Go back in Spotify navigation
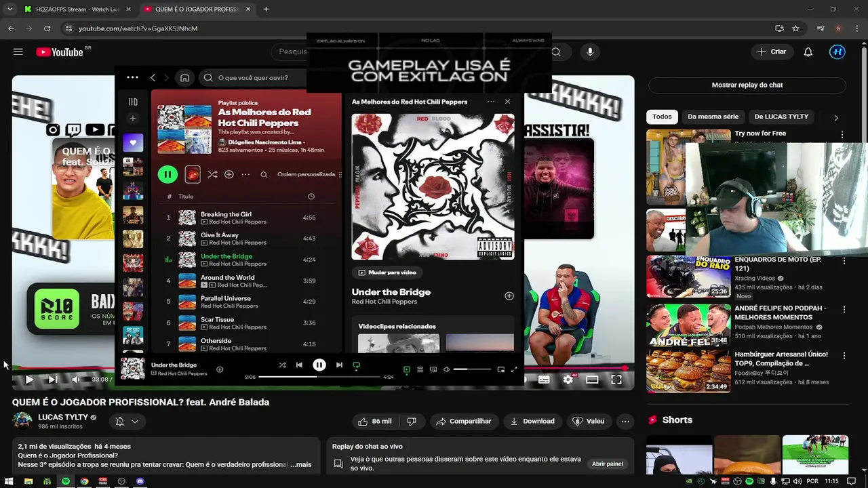This screenshot has height=488, width=868. tap(153, 77)
